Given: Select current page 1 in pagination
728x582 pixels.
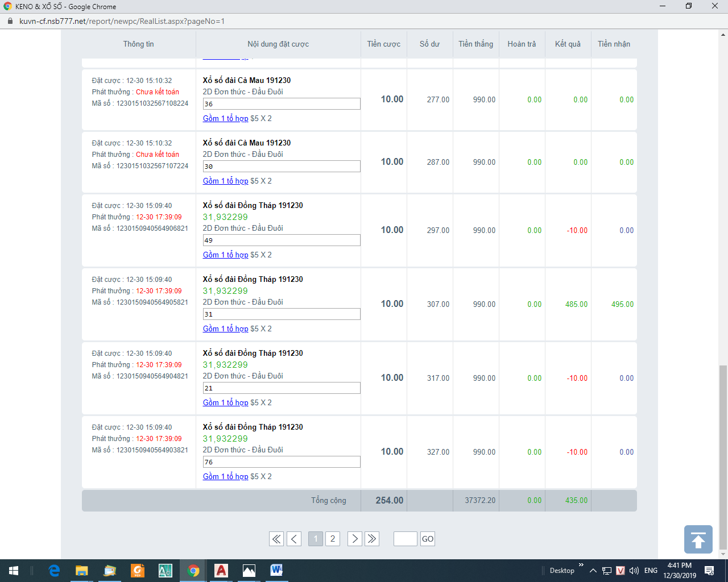Looking at the screenshot, I should 316,539.
